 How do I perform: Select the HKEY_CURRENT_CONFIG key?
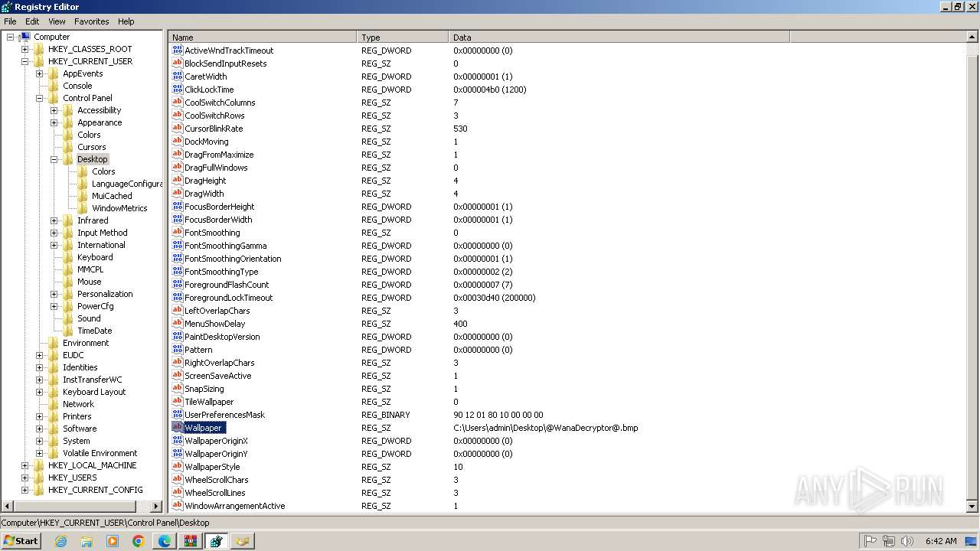95,490
